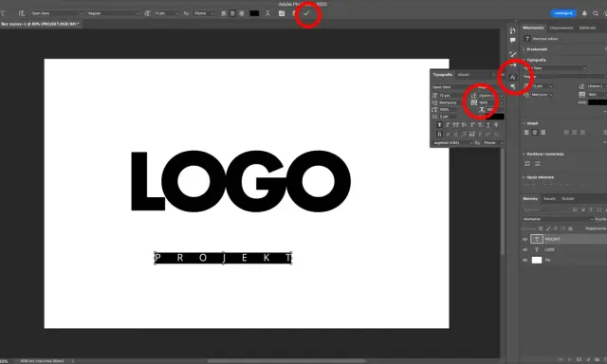607x364 pixels.
Task: Apply Subscript in the floating Typografia panel
Action: coord(480,125)
